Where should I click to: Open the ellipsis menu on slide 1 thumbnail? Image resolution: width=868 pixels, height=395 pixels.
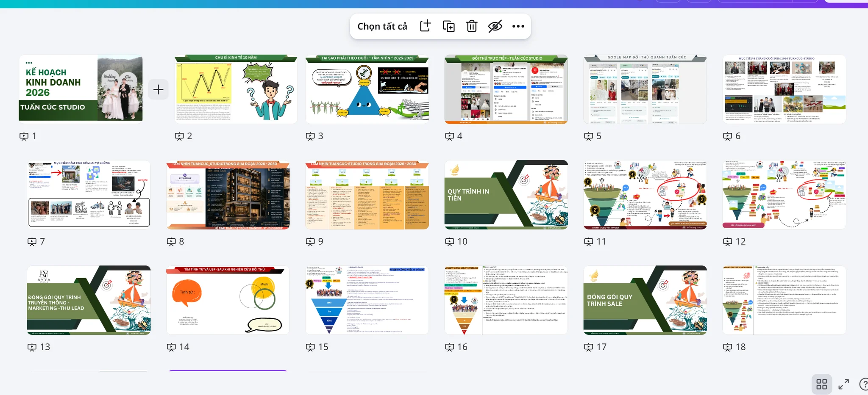pyautogui.click(x=29, y=63)
